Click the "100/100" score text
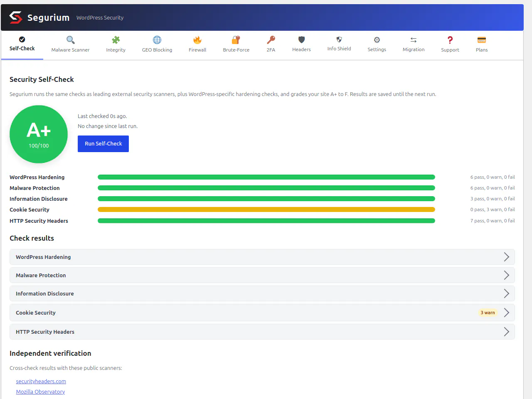This screenshot has width=532, height=399. click(x=39, y=146)
